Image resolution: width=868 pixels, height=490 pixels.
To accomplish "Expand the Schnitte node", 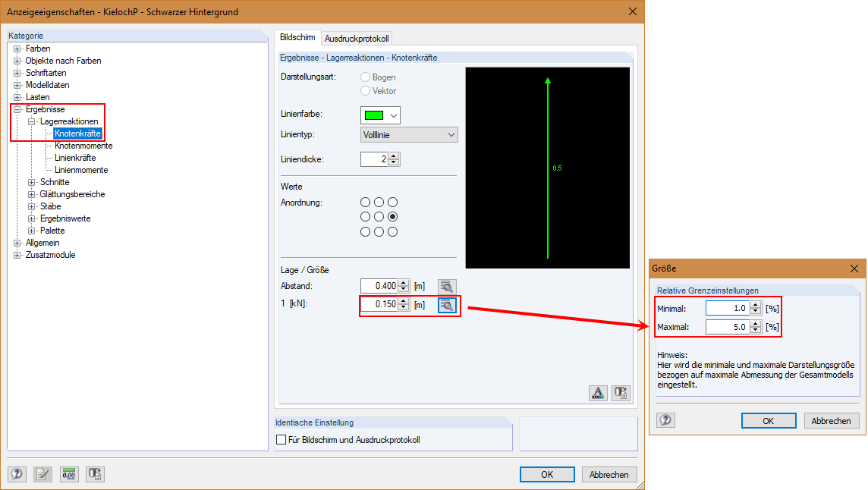I will [32, 182].
